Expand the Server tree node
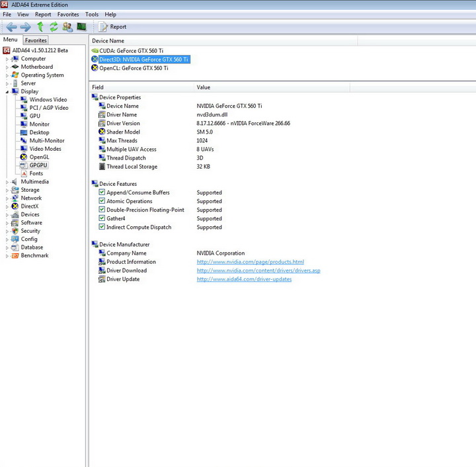 7,84
